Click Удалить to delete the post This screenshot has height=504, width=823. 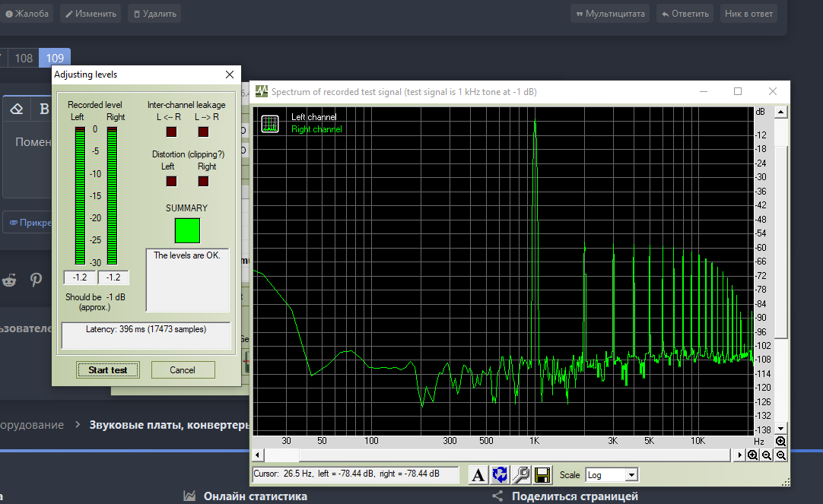155,14
